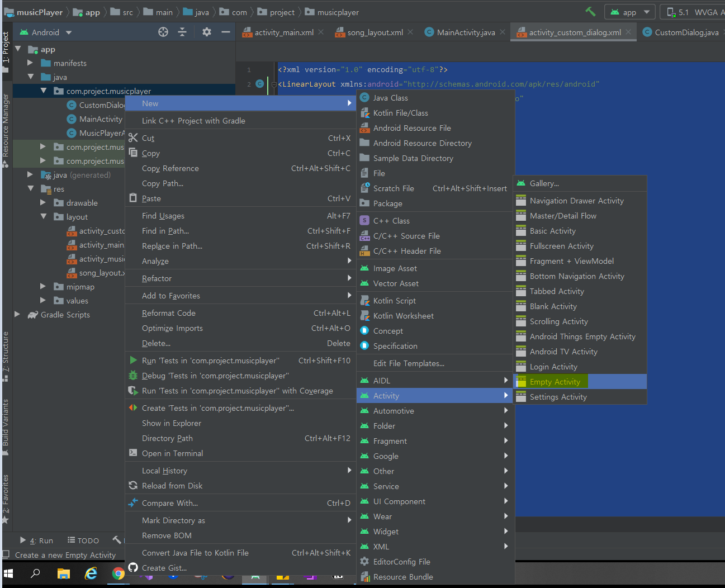Viewport: 725px width, 588px height.
Task: Click the Select Opened File target icon
Action: [163, 32]
